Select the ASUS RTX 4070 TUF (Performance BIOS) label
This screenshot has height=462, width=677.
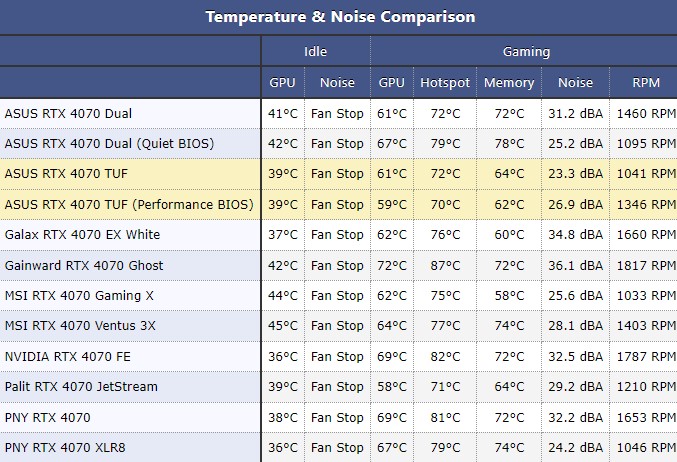coord(129,204)
